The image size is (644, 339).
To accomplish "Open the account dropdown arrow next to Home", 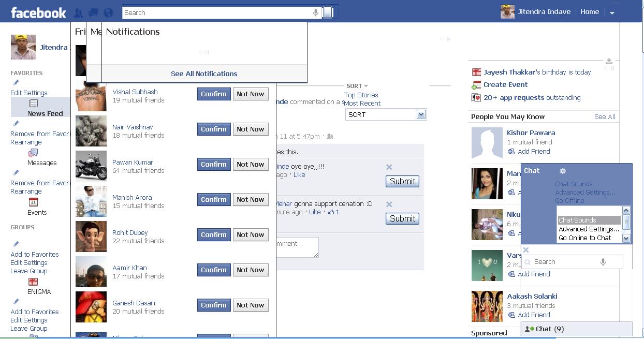I will 612,12.
